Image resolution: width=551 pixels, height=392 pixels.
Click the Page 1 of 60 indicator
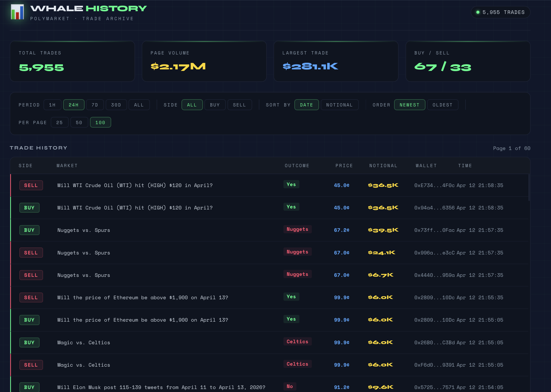[512, 148]
